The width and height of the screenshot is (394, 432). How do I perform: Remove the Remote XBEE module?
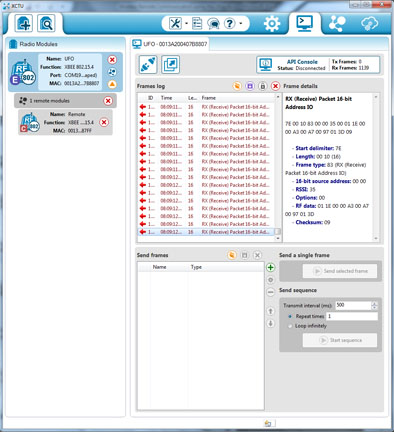(x=104, y=122)
